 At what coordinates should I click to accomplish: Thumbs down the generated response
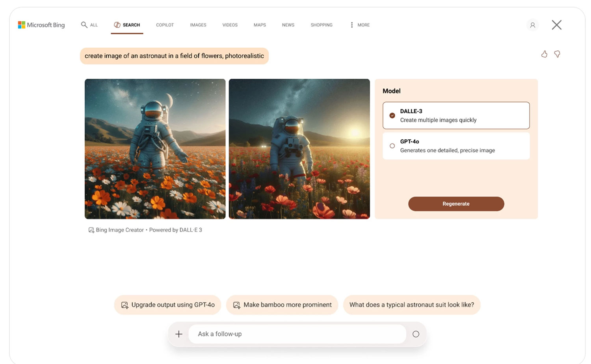pyautogui.click(x=558, y=54)
